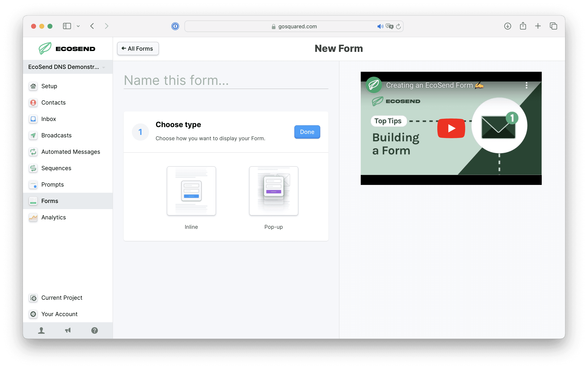This screenshot has width=588, height=369.
Task: Click the Current Project gear icon
Action: pos(33,298)
